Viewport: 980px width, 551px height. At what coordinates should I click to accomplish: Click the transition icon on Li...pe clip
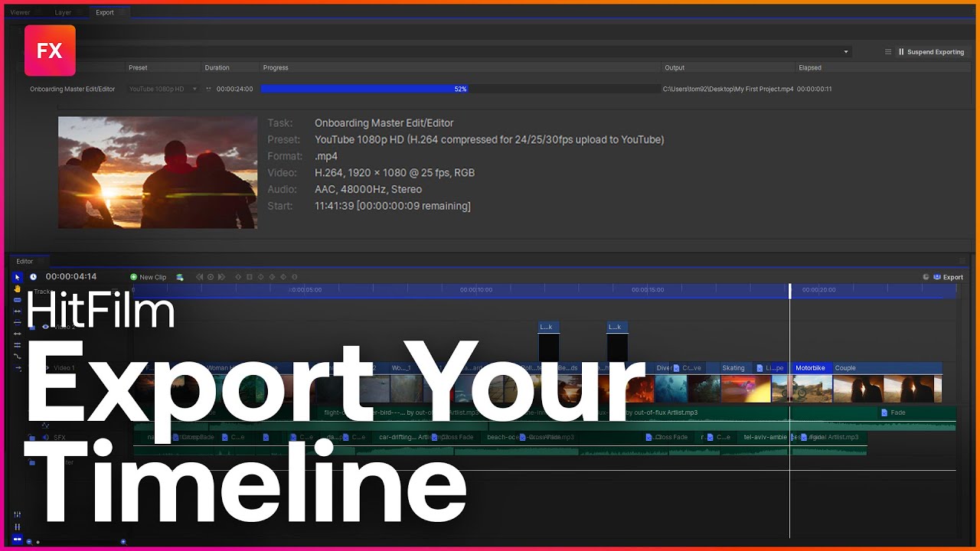click(x=760, y=368)
